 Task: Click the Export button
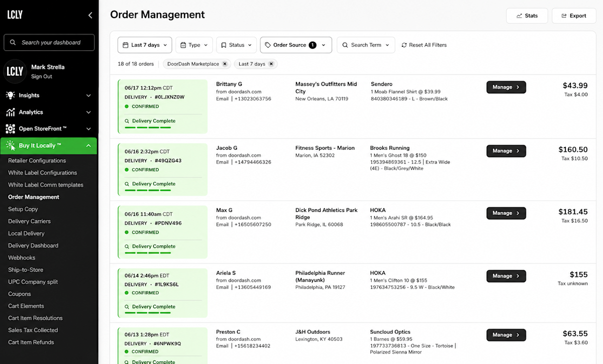point(574,16)
